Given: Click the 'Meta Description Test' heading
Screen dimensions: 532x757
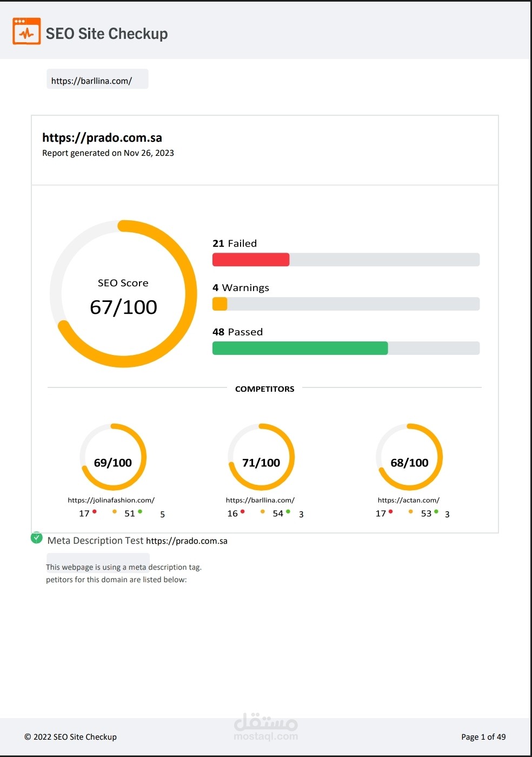Looking at the screenshot, I should [95, 541].
